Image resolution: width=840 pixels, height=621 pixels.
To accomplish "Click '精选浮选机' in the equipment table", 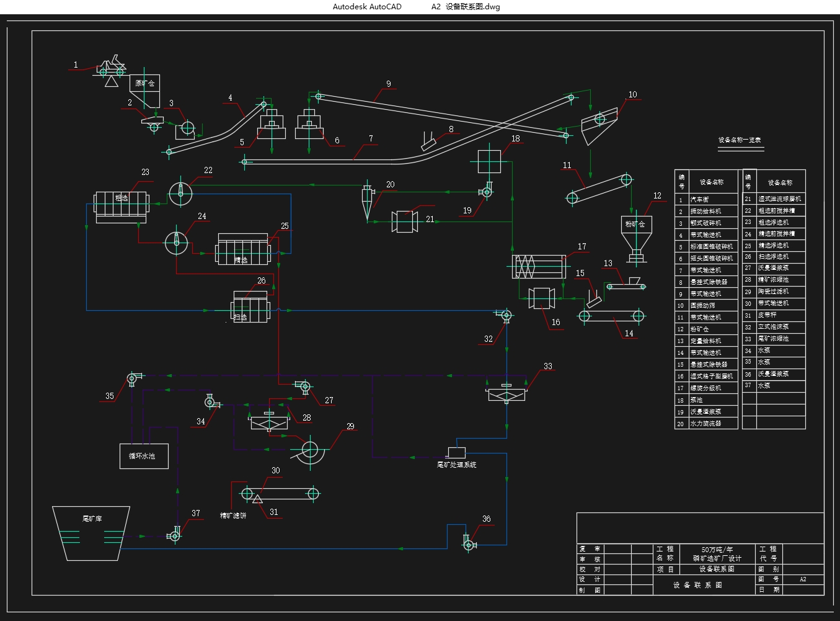I will click(774, 246).
